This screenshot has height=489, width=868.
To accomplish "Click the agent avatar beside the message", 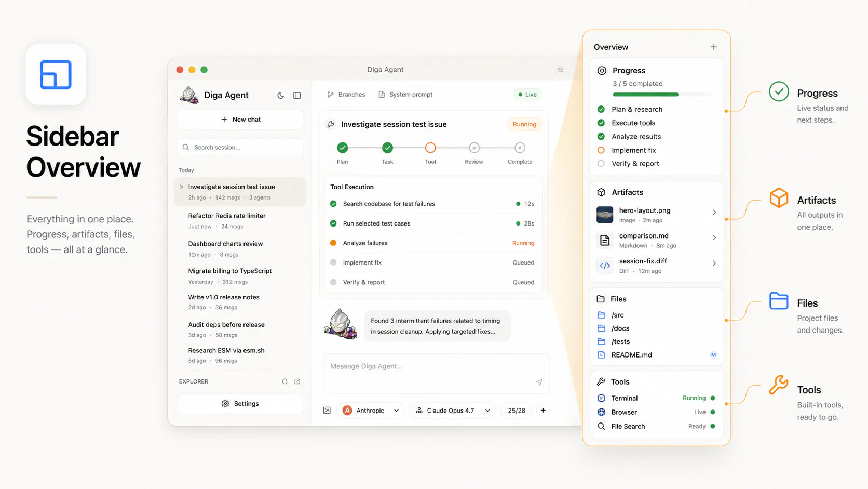I will point(341,324).
